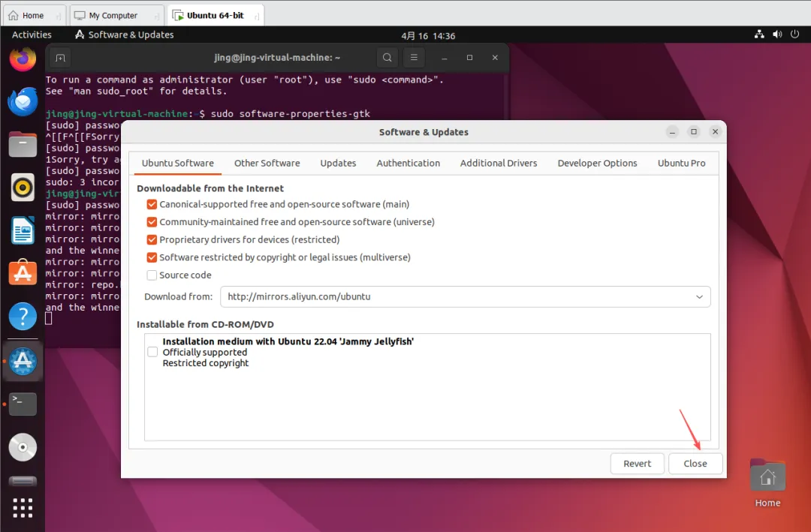811x532 pixels.
Task: Click the mounted drive dock icon
Action: pyautogui.click(x=23, y=481)
